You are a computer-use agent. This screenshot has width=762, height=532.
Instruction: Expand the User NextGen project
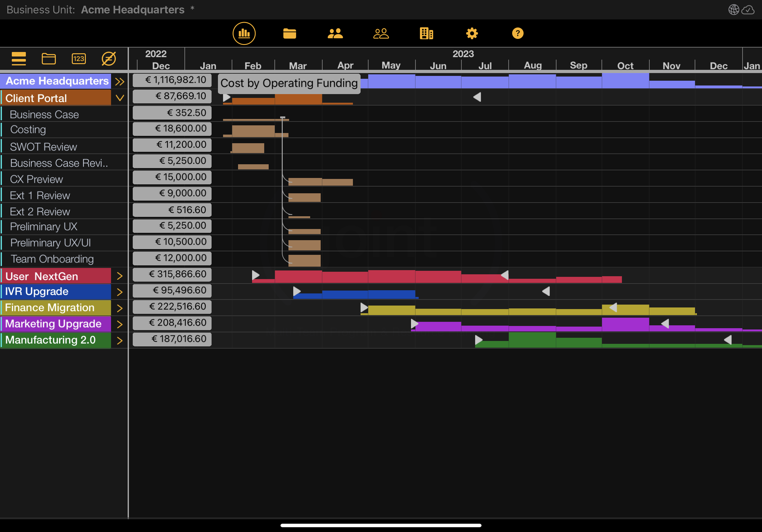[x=120, y=276]
